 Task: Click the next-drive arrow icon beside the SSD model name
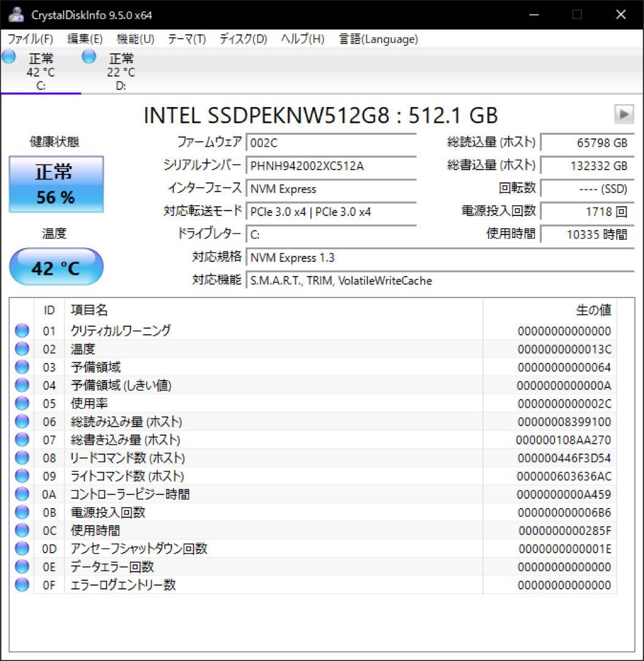624,114
